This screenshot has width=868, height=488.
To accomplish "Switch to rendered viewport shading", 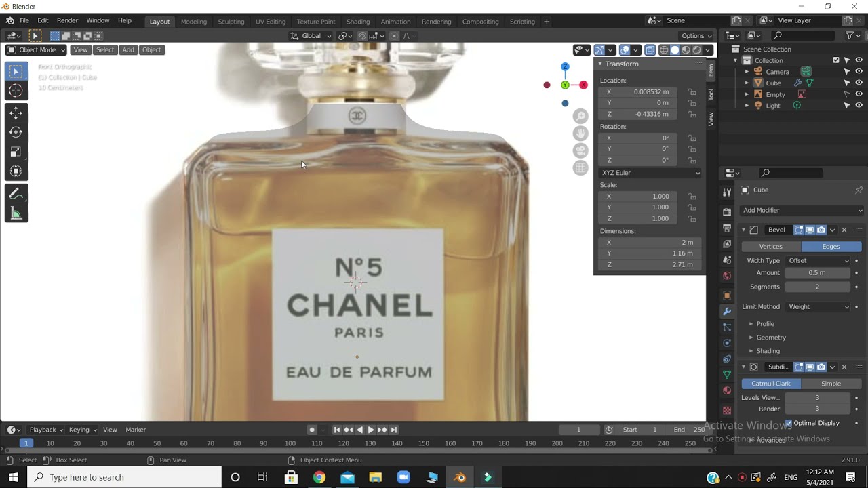I will click(696, 49).
